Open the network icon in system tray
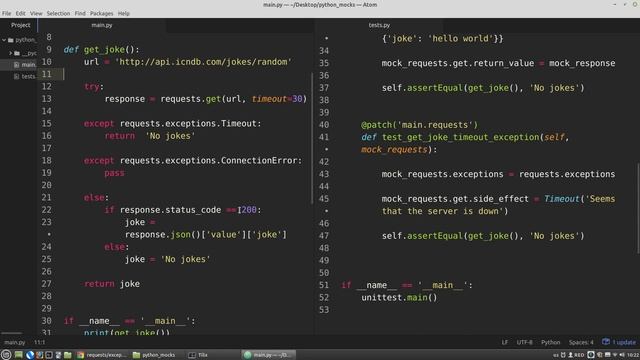The image size is (640, 360). [x=615, y=355]
